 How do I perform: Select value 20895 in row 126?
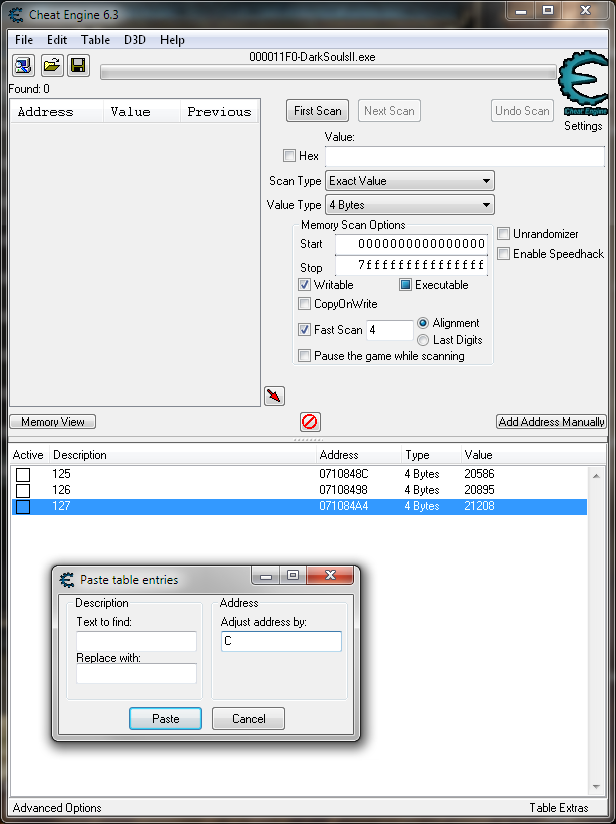479,490
